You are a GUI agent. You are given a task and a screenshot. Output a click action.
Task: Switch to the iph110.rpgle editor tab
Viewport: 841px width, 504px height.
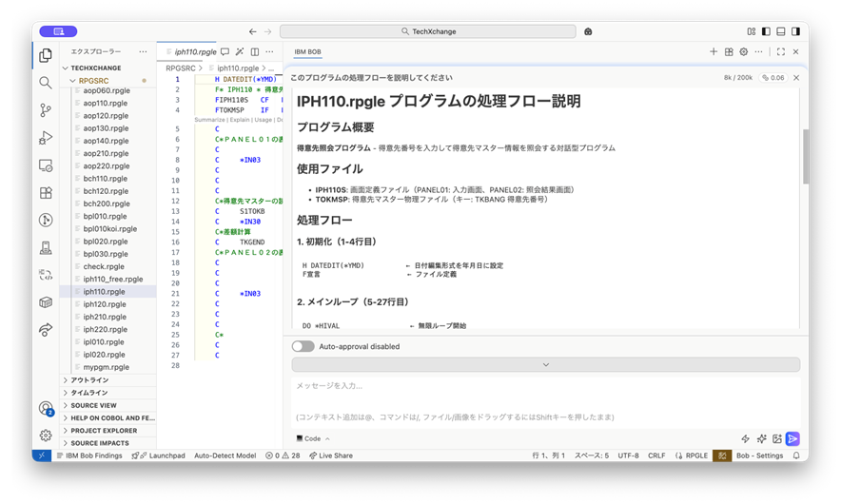point(195,52)
